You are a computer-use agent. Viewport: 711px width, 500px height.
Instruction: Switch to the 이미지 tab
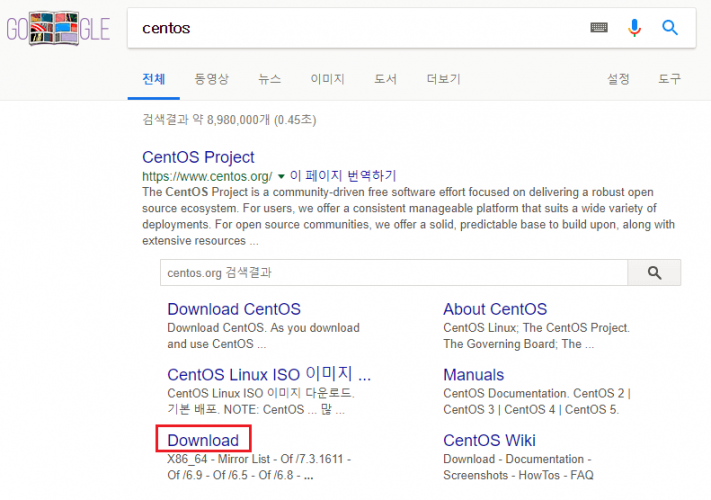pos(327,79)
